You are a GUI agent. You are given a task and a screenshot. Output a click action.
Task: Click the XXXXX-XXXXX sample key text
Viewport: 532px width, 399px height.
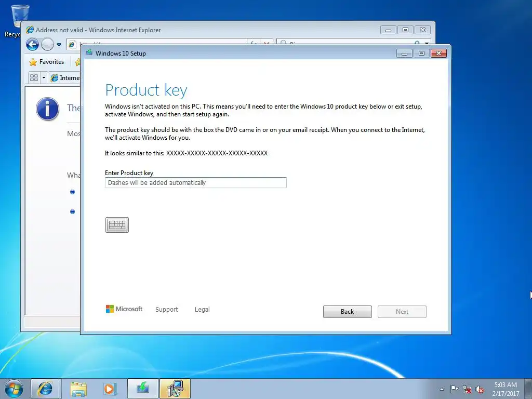tap(217, 153)
